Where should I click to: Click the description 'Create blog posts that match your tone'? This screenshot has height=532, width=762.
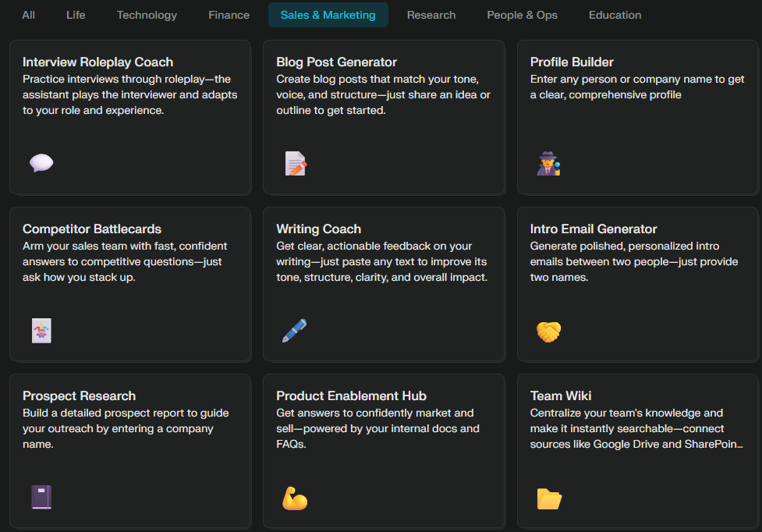tap(384, 94)
